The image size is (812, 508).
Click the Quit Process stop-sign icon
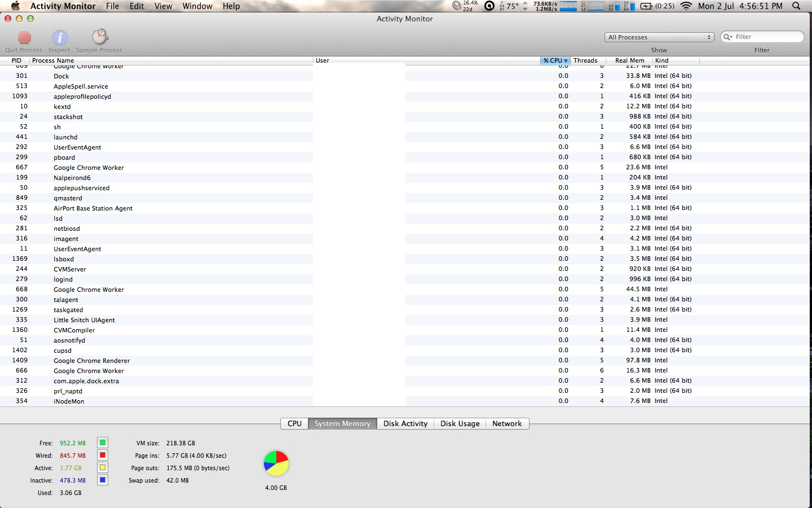(x=24, y=38)
